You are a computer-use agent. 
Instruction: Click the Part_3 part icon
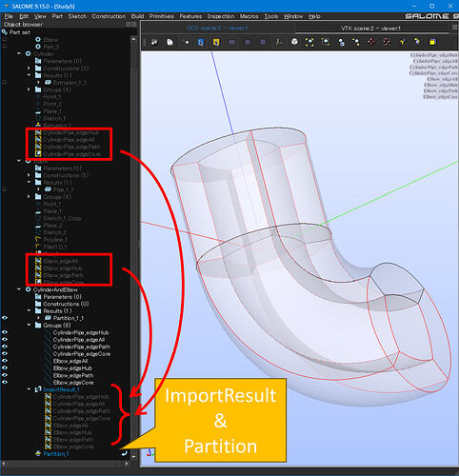38,47
